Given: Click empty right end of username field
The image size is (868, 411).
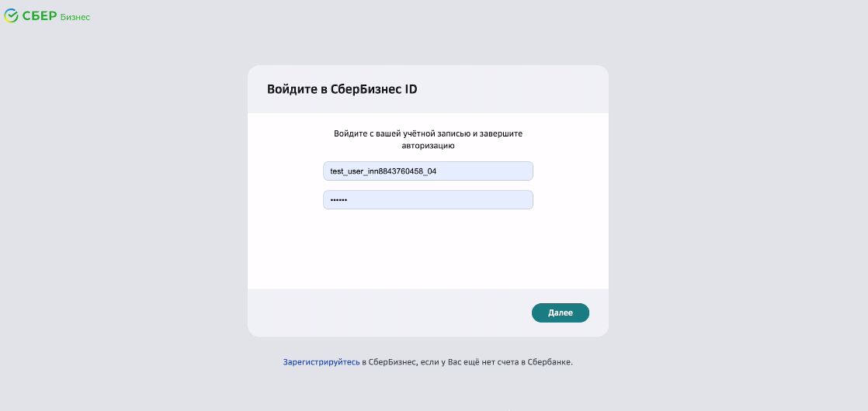Looking at the screenshot, I should coord(498,171).
